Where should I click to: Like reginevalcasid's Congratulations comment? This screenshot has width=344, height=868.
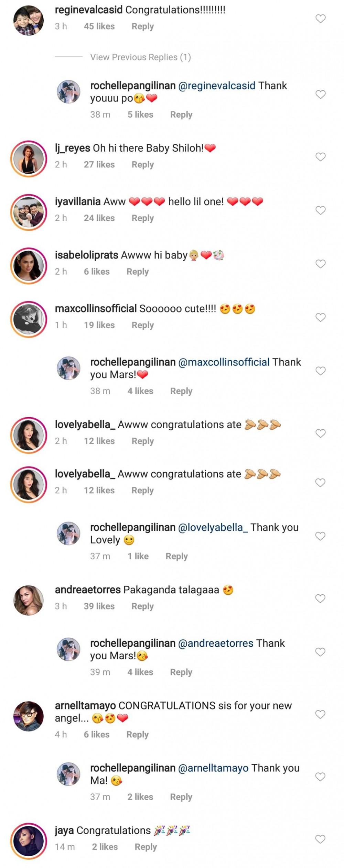tap(320, 19)
